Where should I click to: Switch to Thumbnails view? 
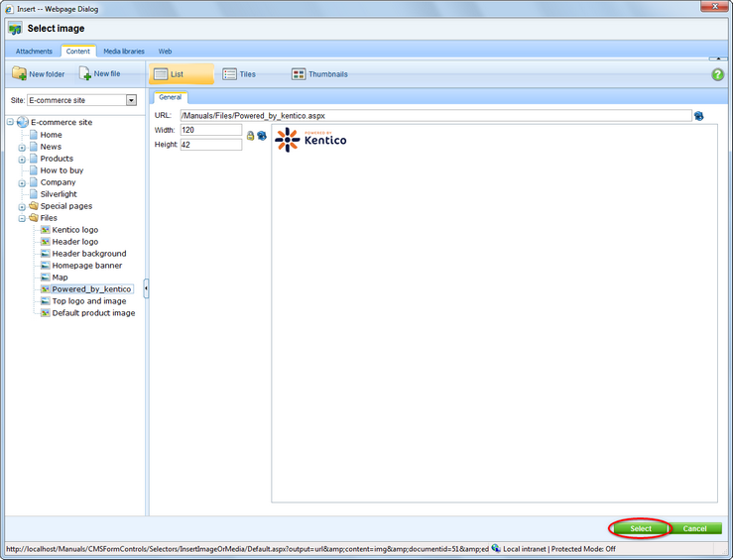[x=319, y=74]
